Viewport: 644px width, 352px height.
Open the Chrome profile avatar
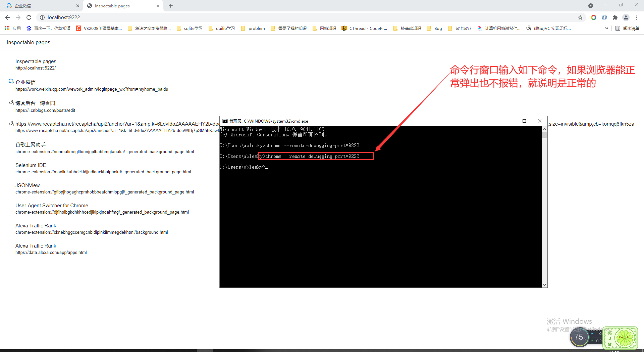point(626,17)
